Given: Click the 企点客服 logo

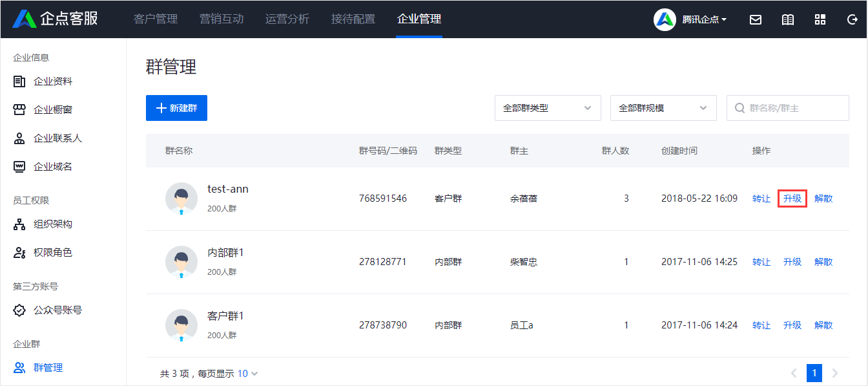Looking at the screenshot, I should pyautogui.click(x=56, y=19).
